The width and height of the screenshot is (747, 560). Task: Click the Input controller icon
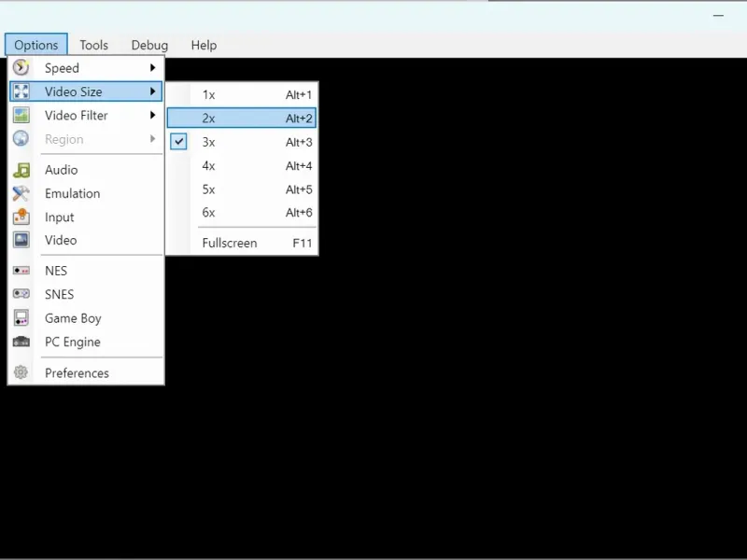(x=21, y=217)
